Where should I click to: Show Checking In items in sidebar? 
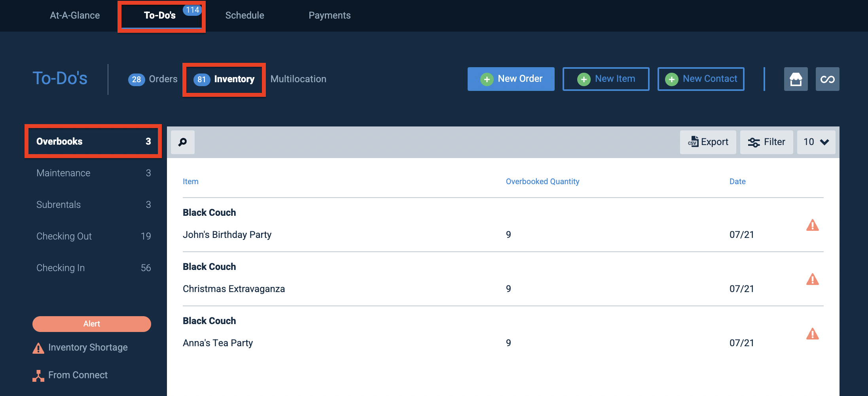[x=93, y=268]
